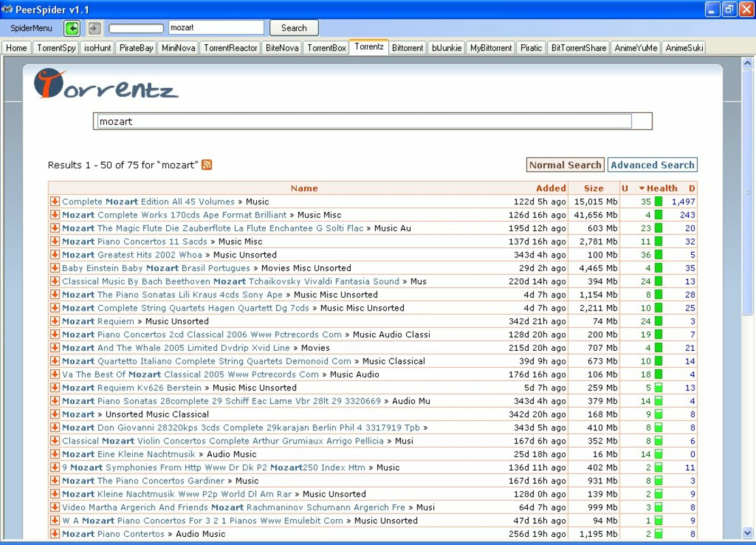
Task: Switch to the btJunkie tab
Action: coord(447,48)
